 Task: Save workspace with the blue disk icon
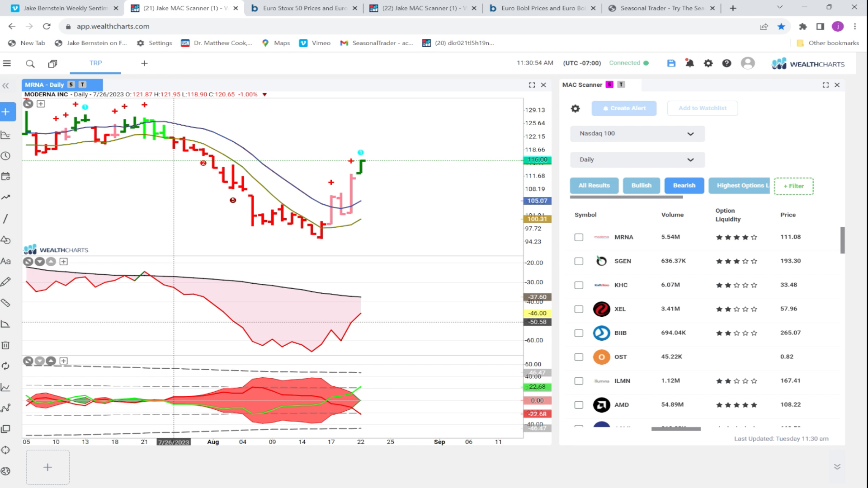pos(671,63)
